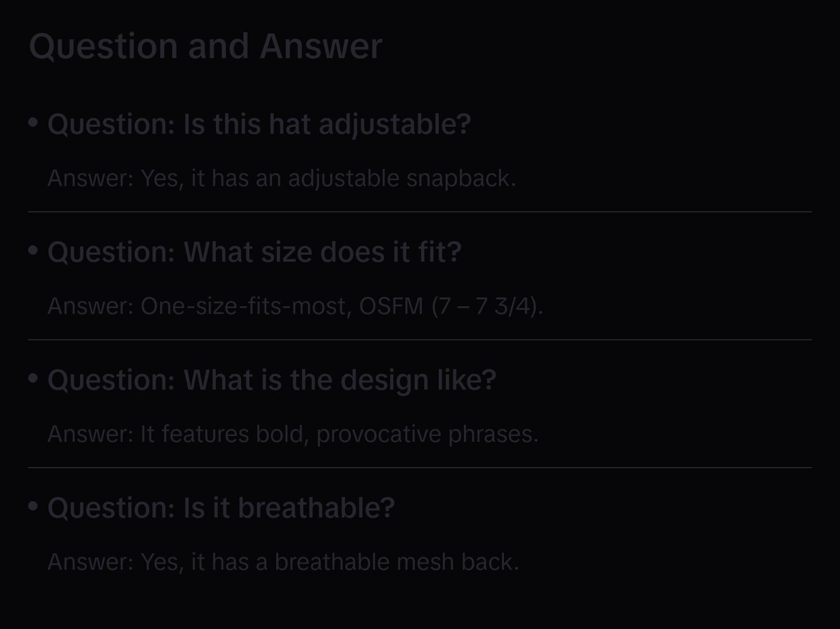Click the answer starting "Yes, it has an adjustable"
This screenshot has height=629, width=840.
point(282,178)
